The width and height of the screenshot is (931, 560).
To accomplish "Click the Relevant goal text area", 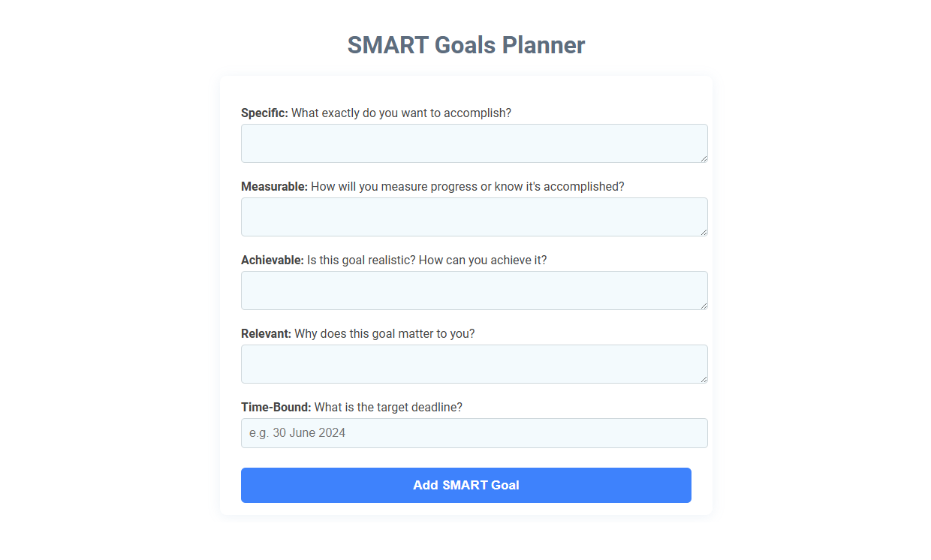I will [473, 363].
